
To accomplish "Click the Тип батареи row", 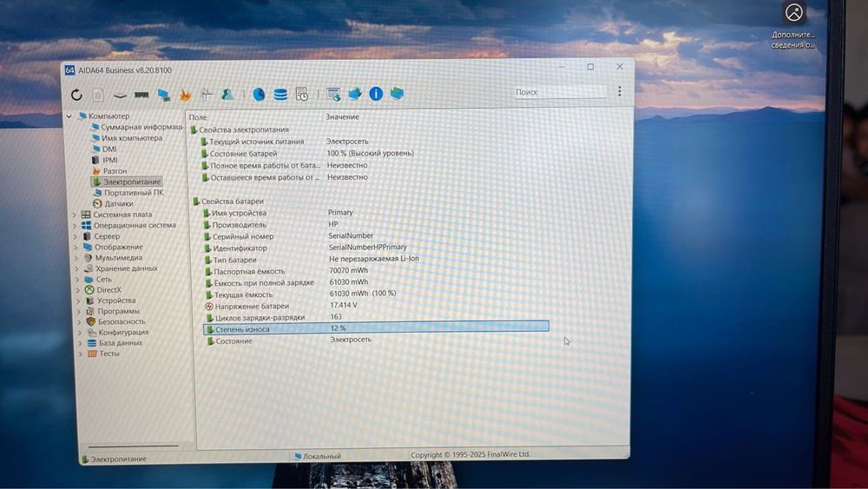I will pos(312,259).
